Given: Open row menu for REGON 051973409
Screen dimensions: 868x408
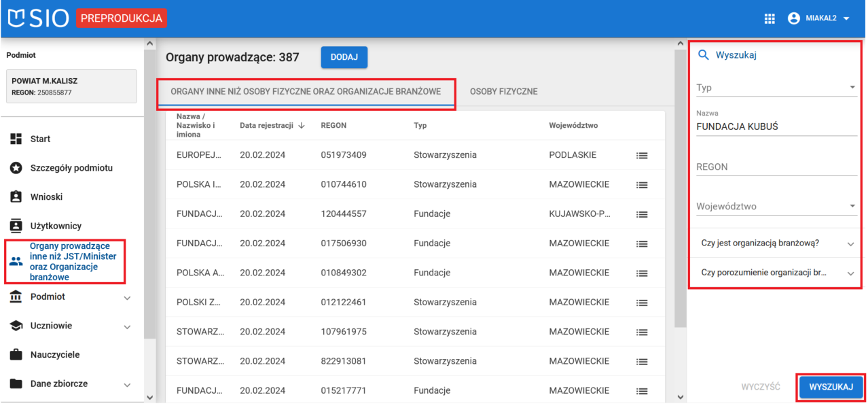Looking at the screenshot, I should click(x=641, y=155).
